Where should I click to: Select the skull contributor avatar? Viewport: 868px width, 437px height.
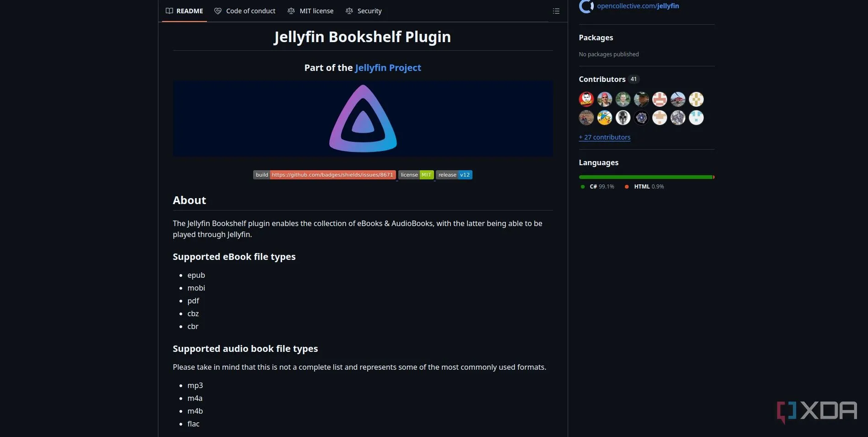pyautogui.click(x=623, y=118)
